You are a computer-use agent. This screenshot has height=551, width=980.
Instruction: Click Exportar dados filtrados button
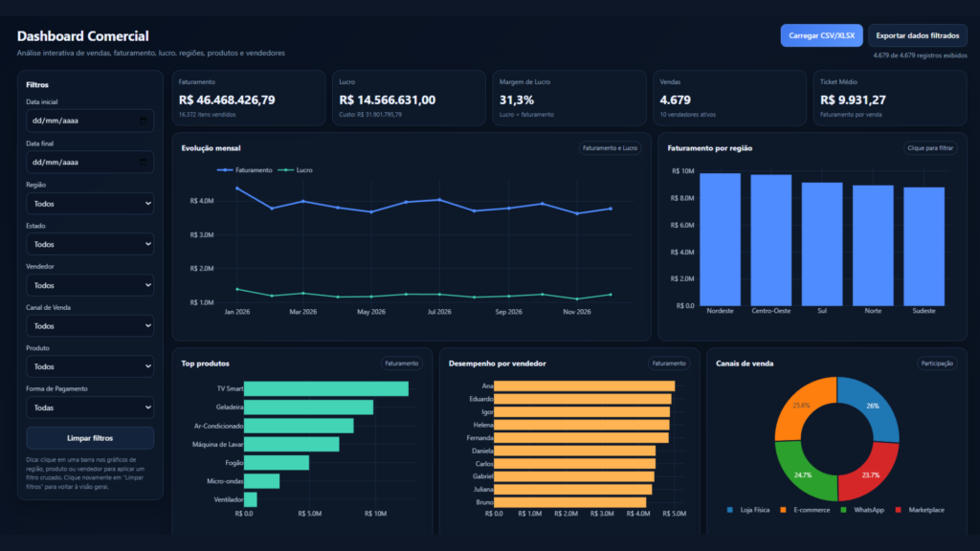point(918,35)
